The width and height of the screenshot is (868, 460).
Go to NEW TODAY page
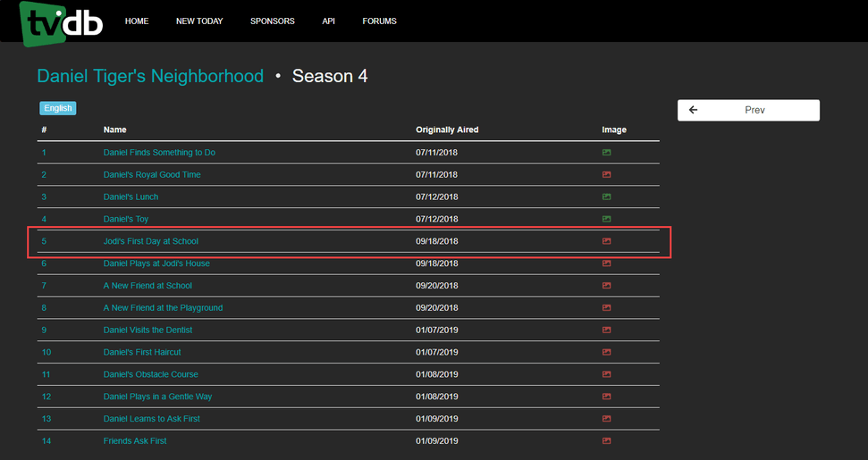tap(199, 21)
